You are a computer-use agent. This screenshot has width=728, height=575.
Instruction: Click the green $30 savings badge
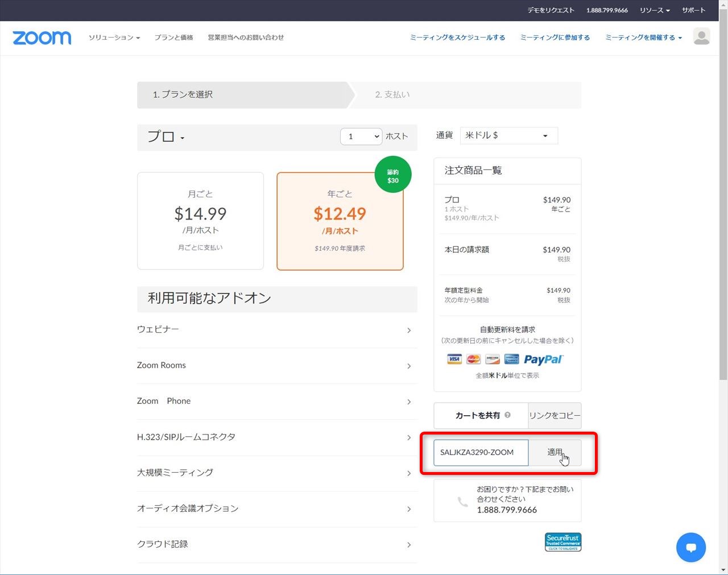[x=393, y=175]
